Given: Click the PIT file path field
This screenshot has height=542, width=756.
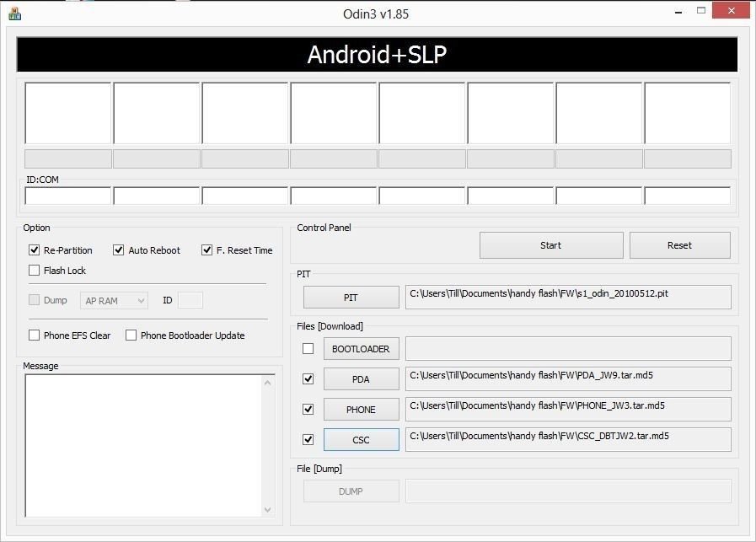Looking at the screenshot, I should click(x=568, y=297).
